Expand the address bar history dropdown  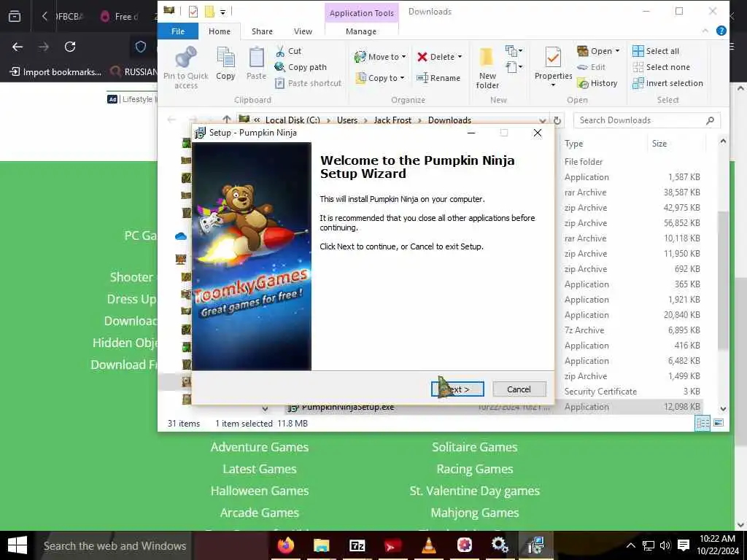click(x=543, y=120)
